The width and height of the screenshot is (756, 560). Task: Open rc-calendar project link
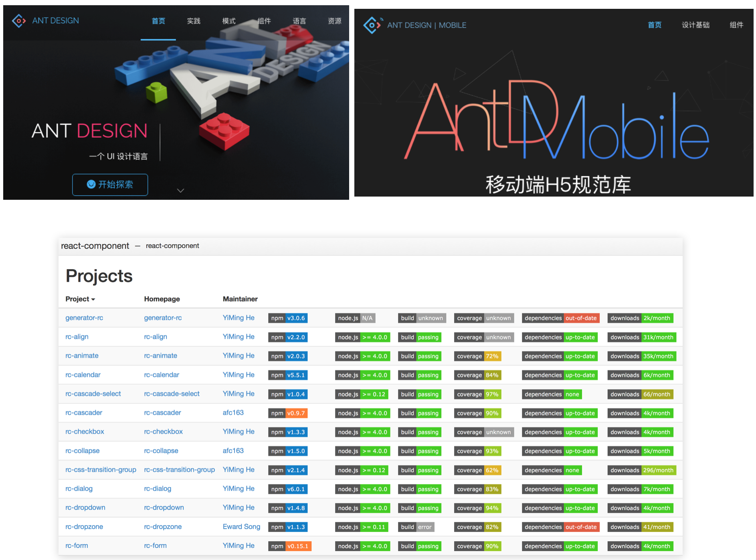click(83, 375)
